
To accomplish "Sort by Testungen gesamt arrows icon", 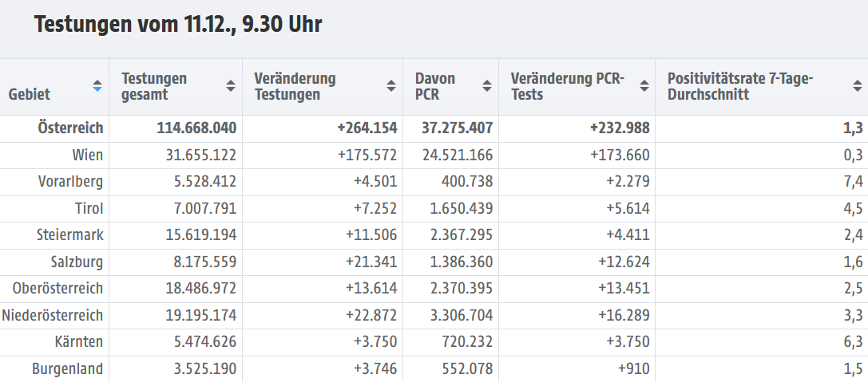I will click(x=230, y=86).
